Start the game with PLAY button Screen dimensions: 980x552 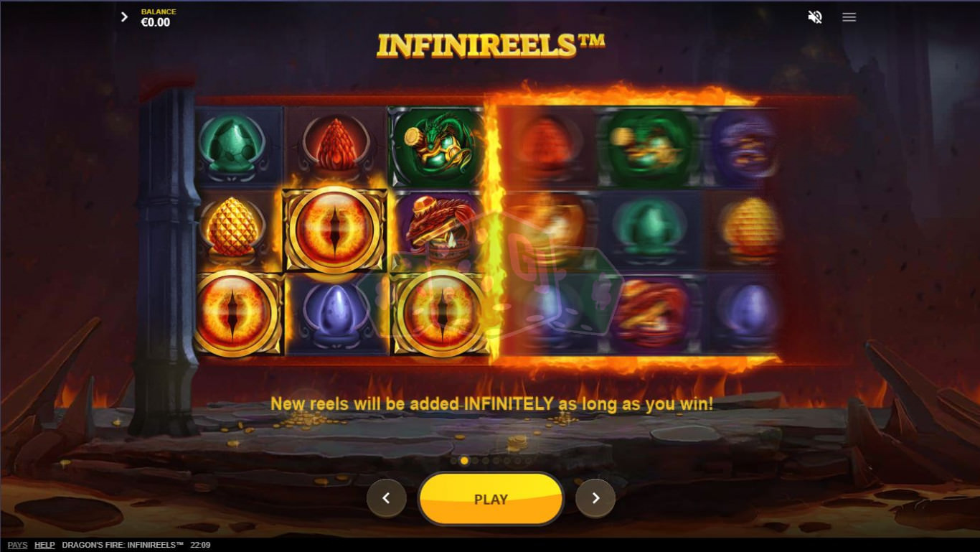(491, 499)
